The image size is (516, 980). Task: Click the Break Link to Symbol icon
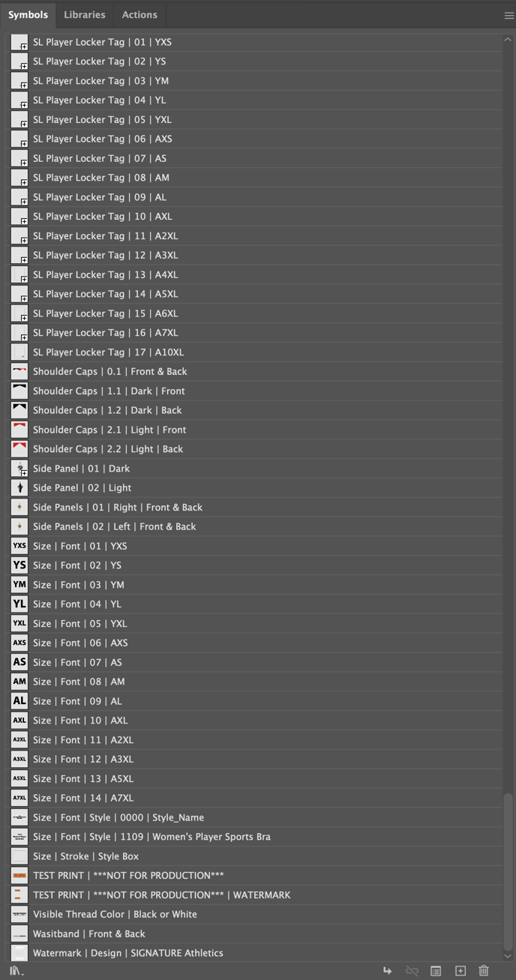tap(412, 970)
